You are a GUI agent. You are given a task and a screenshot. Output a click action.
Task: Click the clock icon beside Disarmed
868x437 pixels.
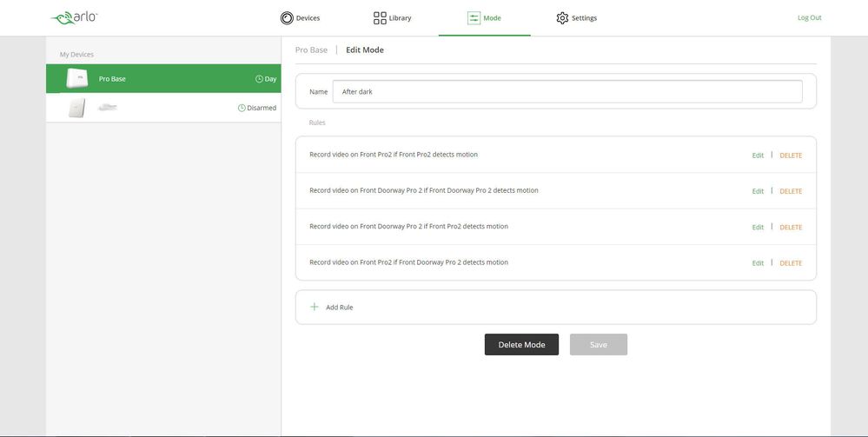tap(242, 108)
